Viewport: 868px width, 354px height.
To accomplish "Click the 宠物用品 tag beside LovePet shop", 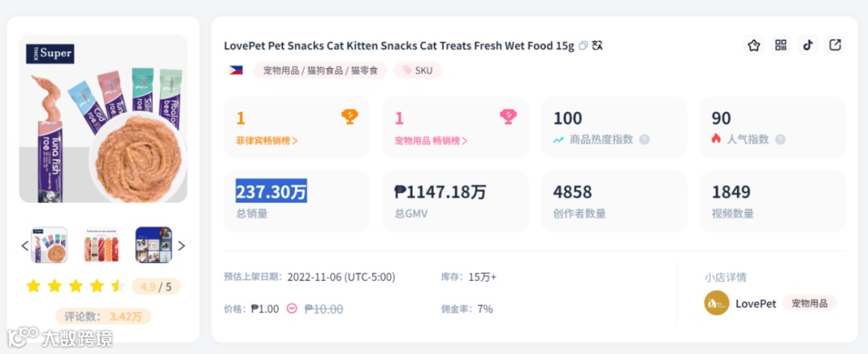I will (809, 303).
